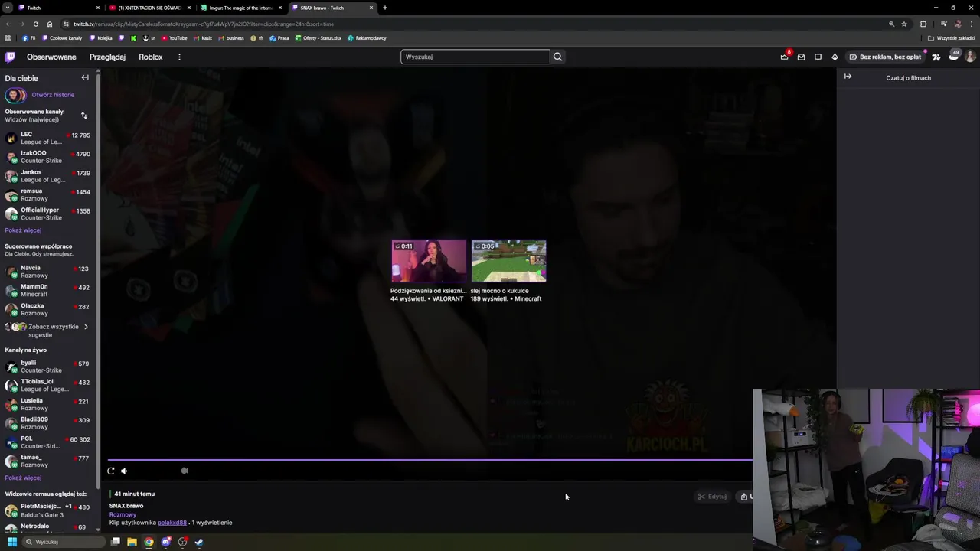Open the Mamm0n Minecraft channel
The image size is (980, 551).
tap(47, 290)
